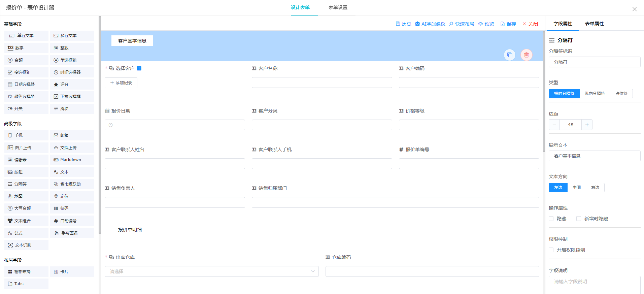Open AI字段建议 suggestions
The image size is (644, 294).
430,24
